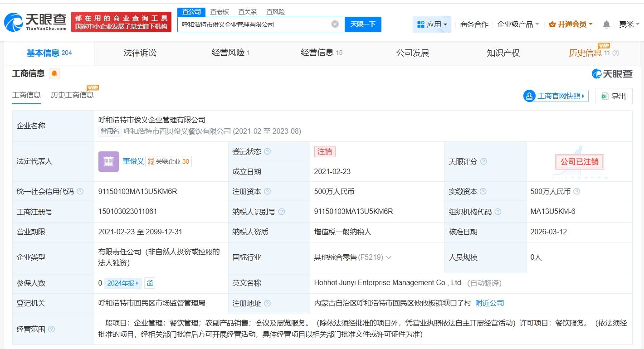This screenshot has height=349, width=644.
Task: Open legal representative 董俊义 profile link
Action: [x=133, y=161]
